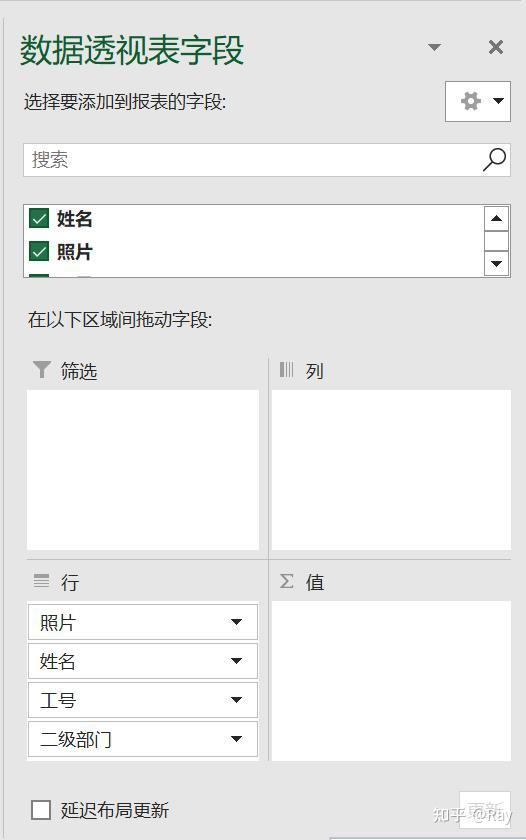Uncheck the 照片 field checkbox

(39, 251)
